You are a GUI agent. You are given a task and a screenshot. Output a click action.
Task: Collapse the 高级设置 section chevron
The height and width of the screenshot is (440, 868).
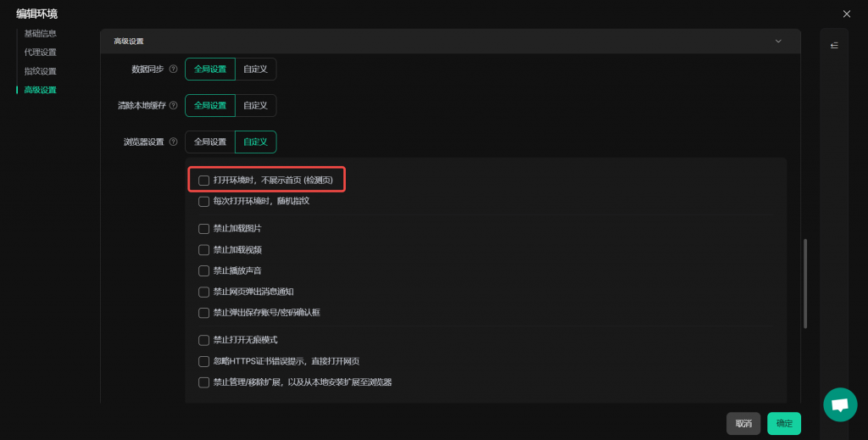(x=778, y=41)
